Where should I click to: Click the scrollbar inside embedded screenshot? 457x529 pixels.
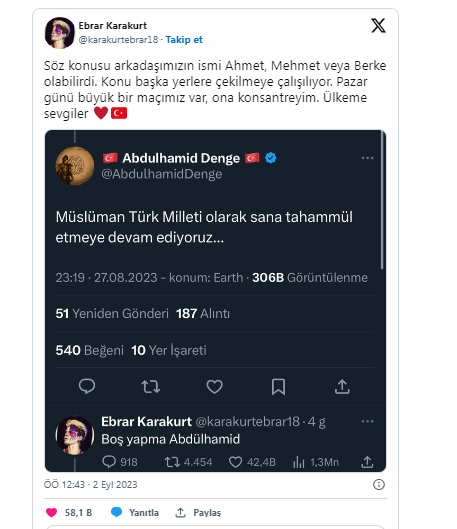tap(382, 200)
